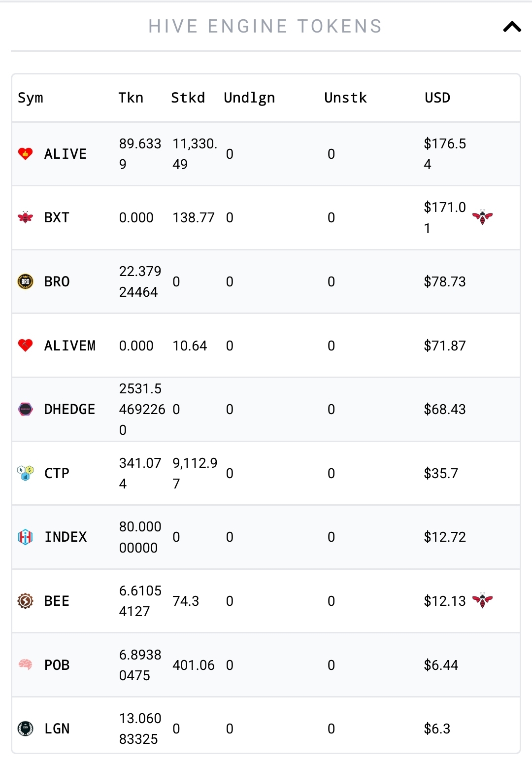The width and height of the screenshot is (532, 765).
Task: Click the ALIVE heart token icon
Action: coord(26,154)
